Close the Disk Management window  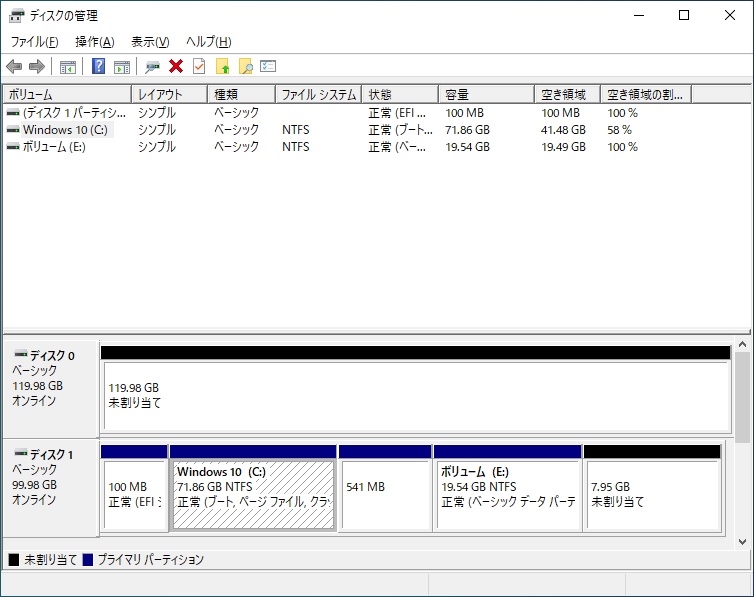729,15
